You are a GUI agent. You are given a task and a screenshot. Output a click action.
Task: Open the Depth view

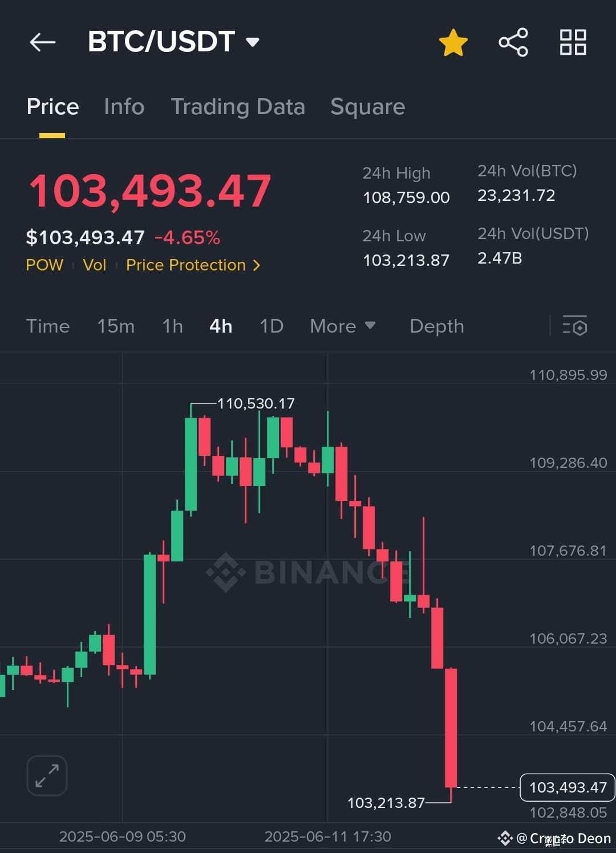coord(436,326)
